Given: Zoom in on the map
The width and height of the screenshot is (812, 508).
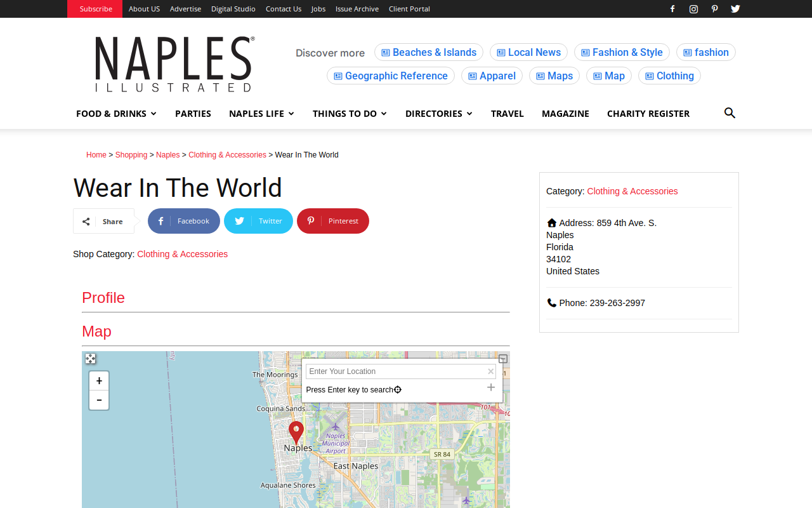Looking at the screenshot, I should (99, 381).
